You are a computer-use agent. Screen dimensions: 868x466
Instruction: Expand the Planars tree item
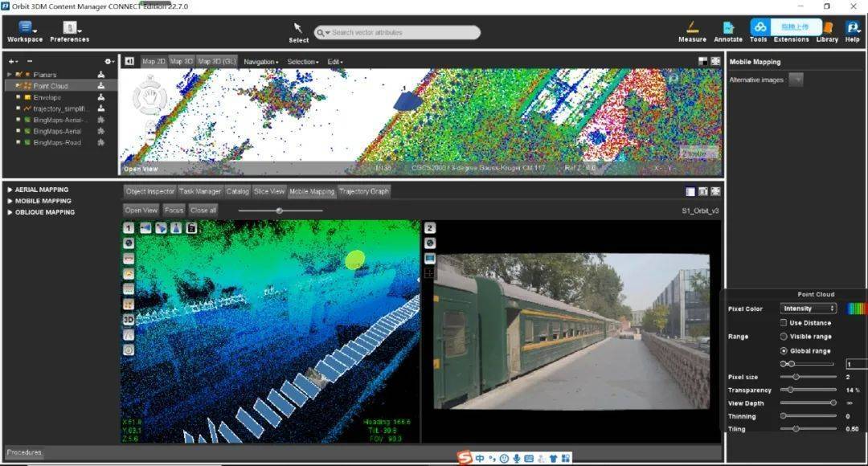coord(10,74)
